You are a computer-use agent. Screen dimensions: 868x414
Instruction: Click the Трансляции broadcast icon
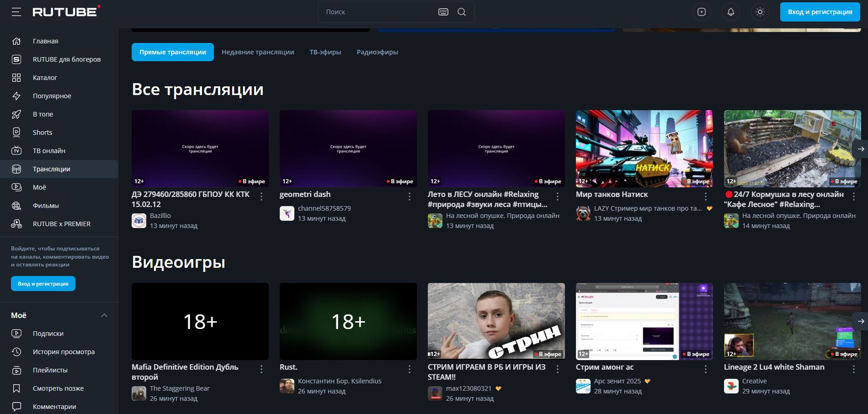pos(16,169)
